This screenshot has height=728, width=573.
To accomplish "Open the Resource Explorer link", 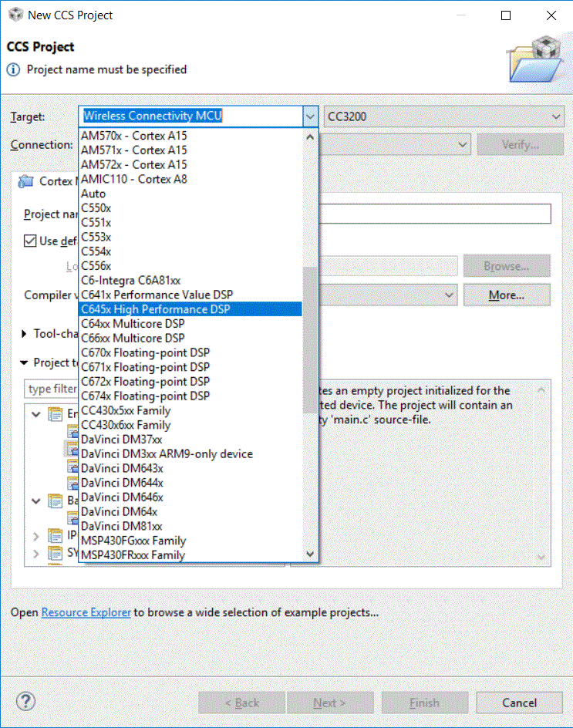I will tap(86, 612).
